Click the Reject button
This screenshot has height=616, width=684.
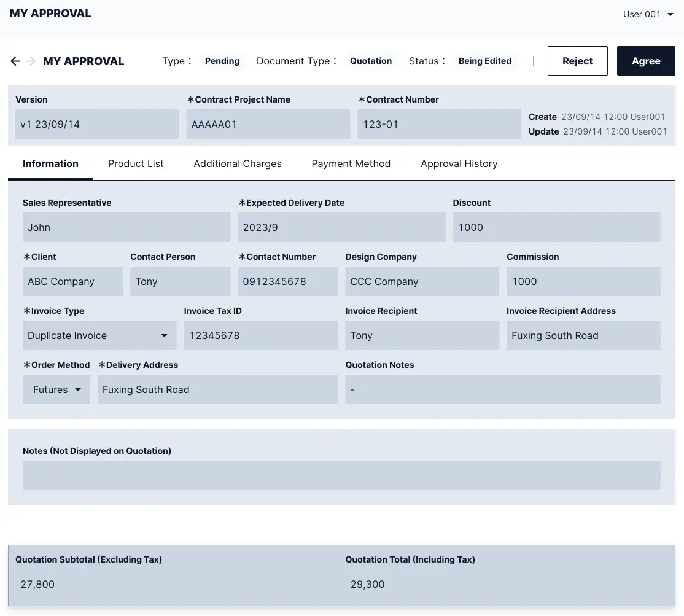click(x=577, y=61)
